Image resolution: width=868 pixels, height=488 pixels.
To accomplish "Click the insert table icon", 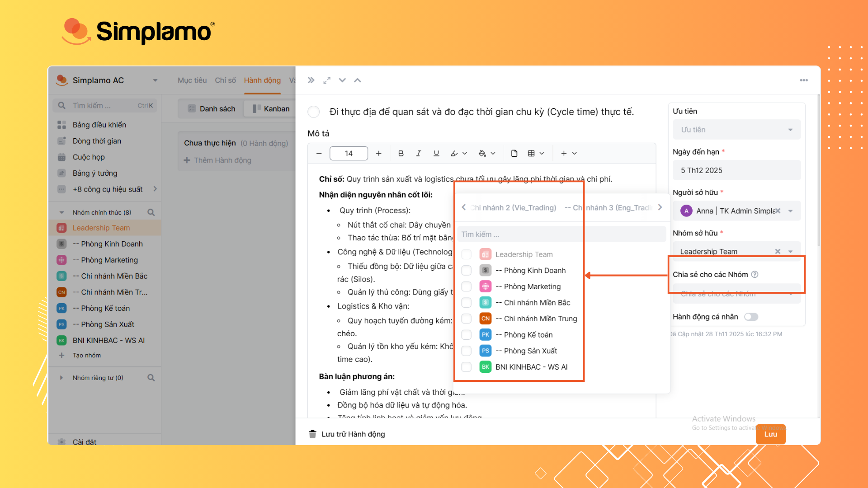I will (x=532, y=154).
